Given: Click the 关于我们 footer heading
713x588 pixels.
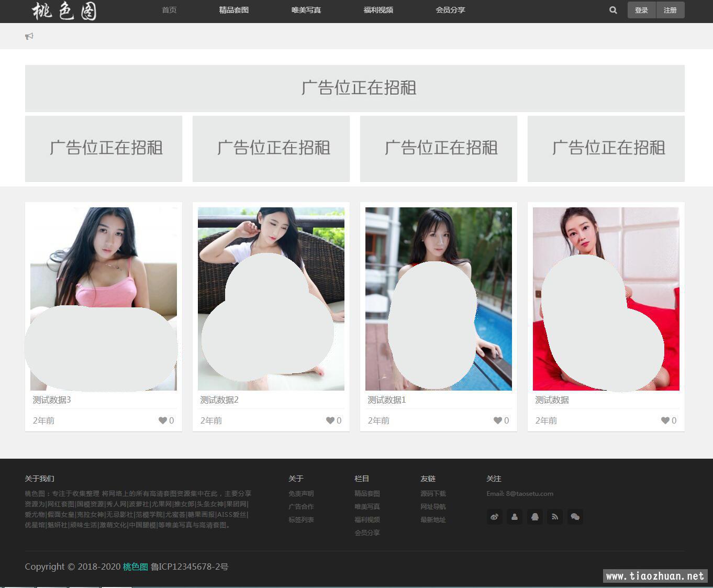Looking at the screenshot, I should tap(40, 479).
